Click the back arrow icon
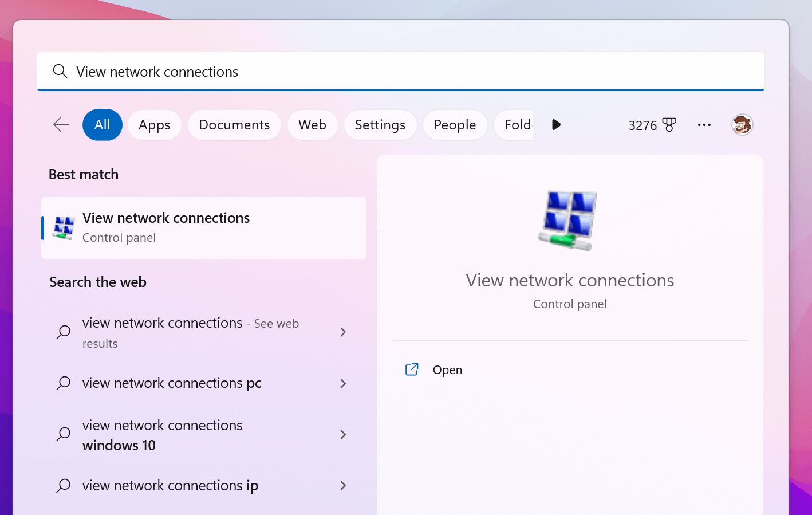This screenshot has height=515, width=812. pyautogui.click(x=61, y=124)
